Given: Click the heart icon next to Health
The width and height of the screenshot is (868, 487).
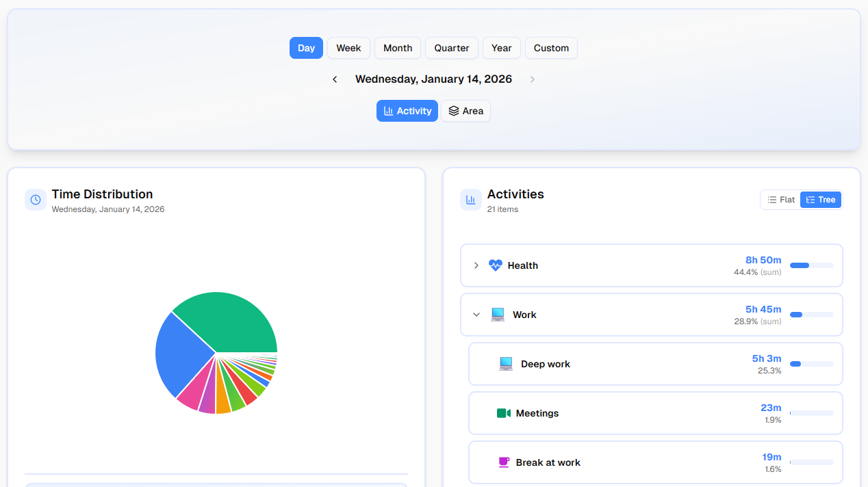Looking at the screenshot, I should coord(495,265).
